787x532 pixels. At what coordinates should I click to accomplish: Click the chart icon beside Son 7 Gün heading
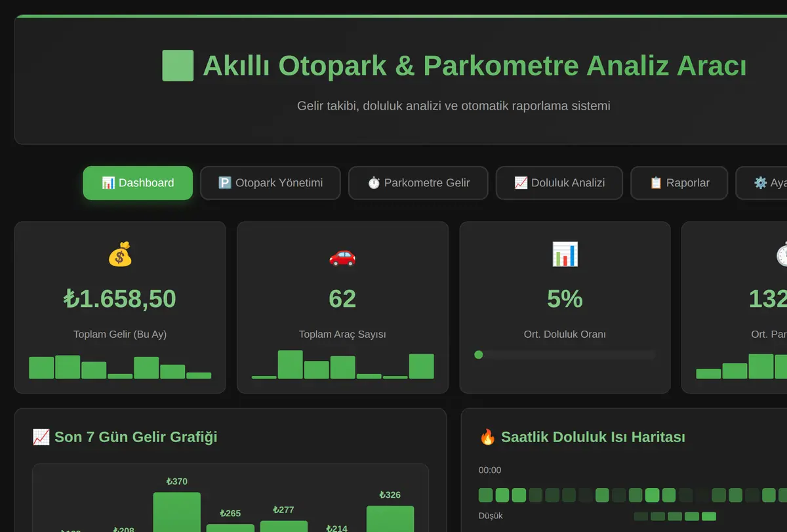pos(41,437)
